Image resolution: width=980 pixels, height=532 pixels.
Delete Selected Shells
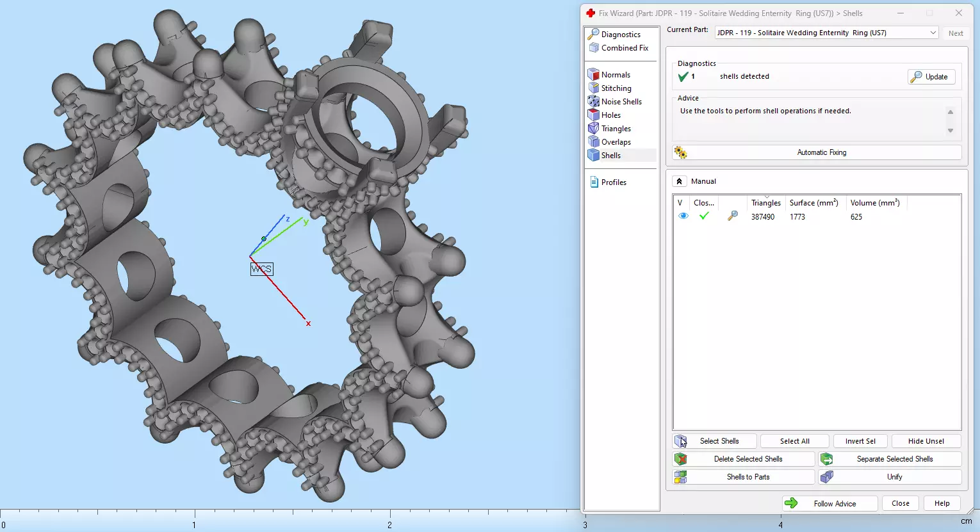tap(744, 459)
